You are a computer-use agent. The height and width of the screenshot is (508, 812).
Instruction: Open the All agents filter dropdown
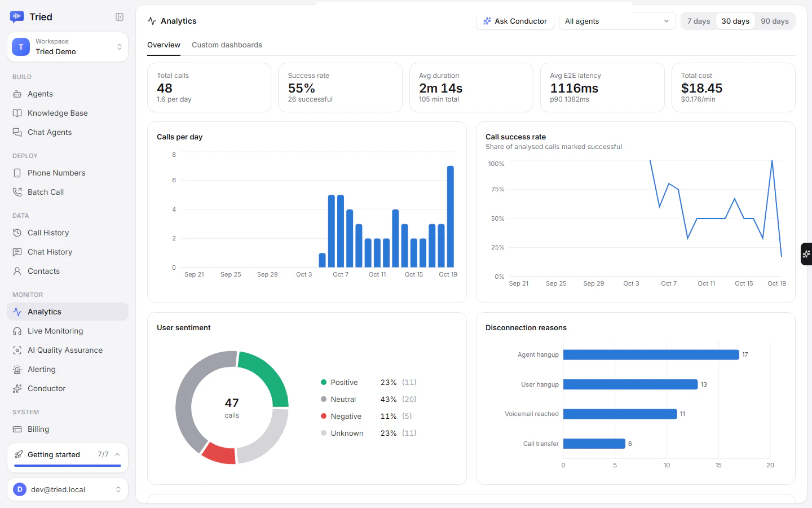(x=617, y=21)
